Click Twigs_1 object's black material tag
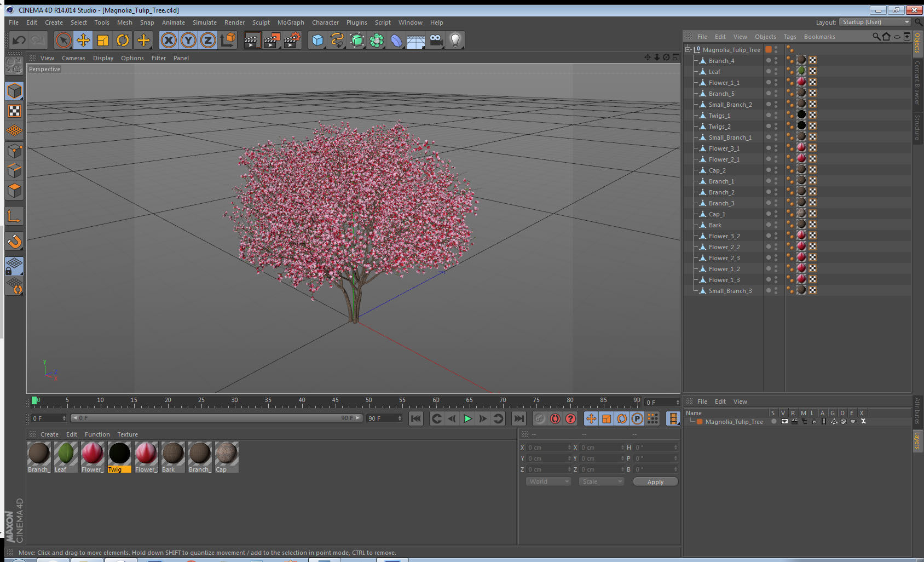 pyautogui.click(x=801, y=114)
